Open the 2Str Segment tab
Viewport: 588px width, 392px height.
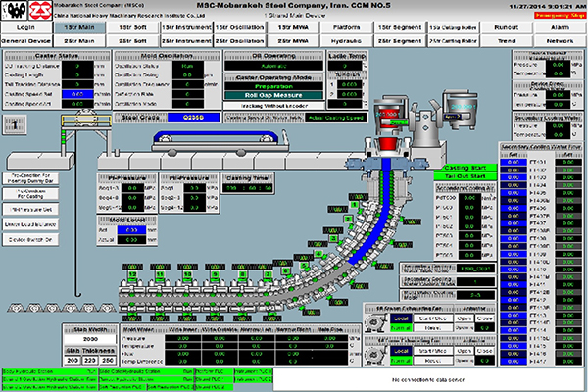pyautogui.click(x=400, y=40)
